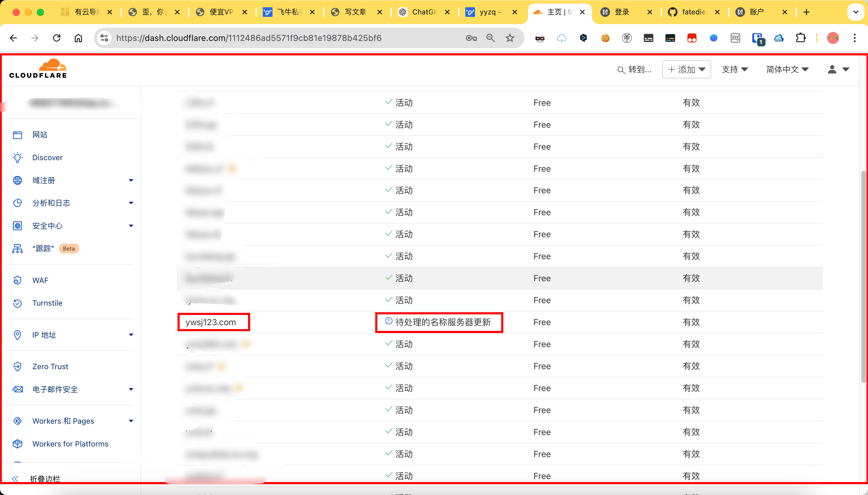This screenshot has height=495, width=868.
Task: Click the search magnifier 转到
Action: (634, 70)
